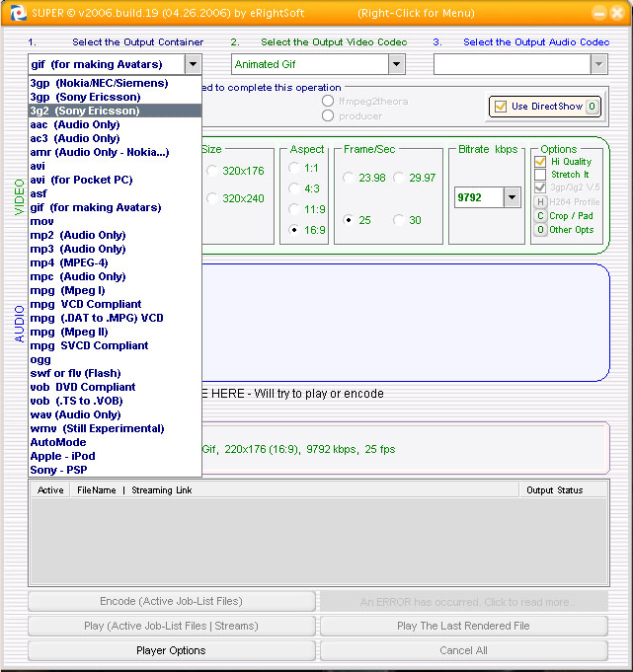Image resolution: width=633 pixels, height=672 pixels.
Task: Select mpg (Mpeg II) container
Action: tap(115, 332)
